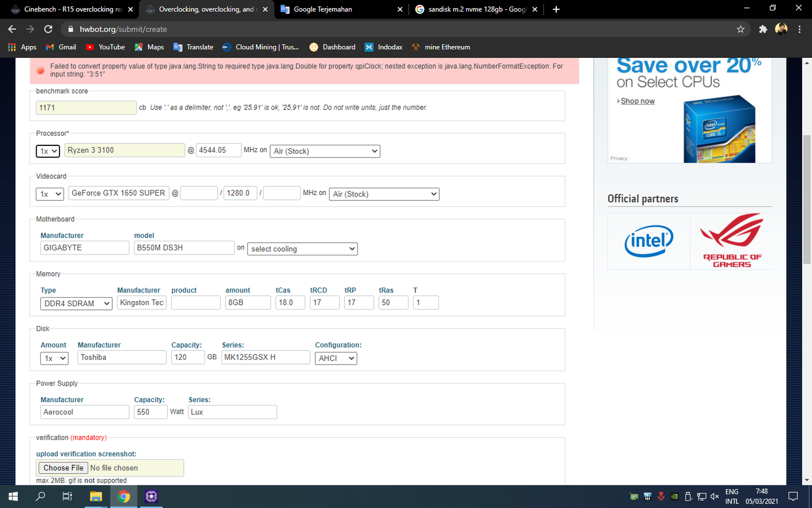Click the browser address bar URL

tap(123, 29)
